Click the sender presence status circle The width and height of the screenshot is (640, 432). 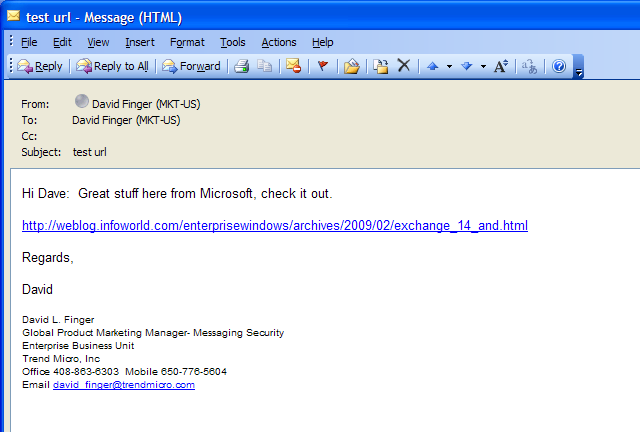click(x=82, y=101)
